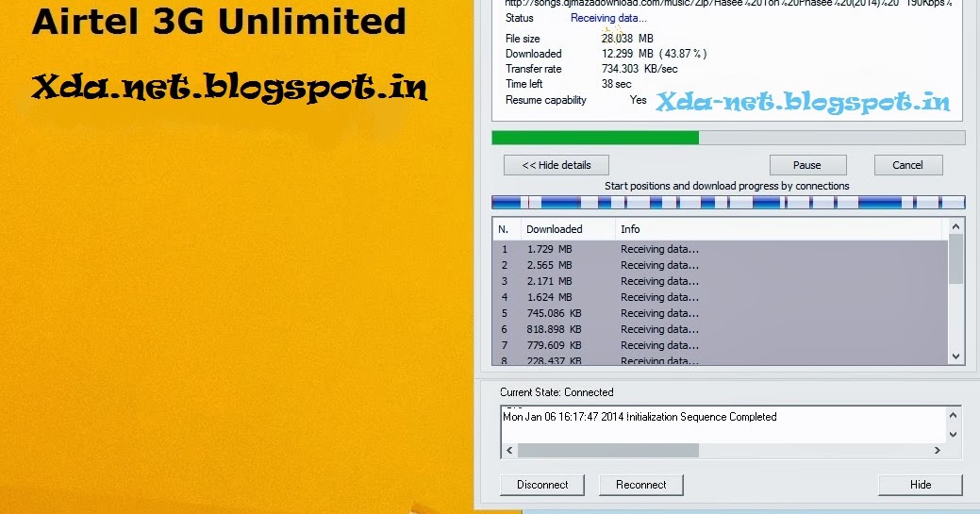Click down arrow of connections list scrollbar

(955, 356)
